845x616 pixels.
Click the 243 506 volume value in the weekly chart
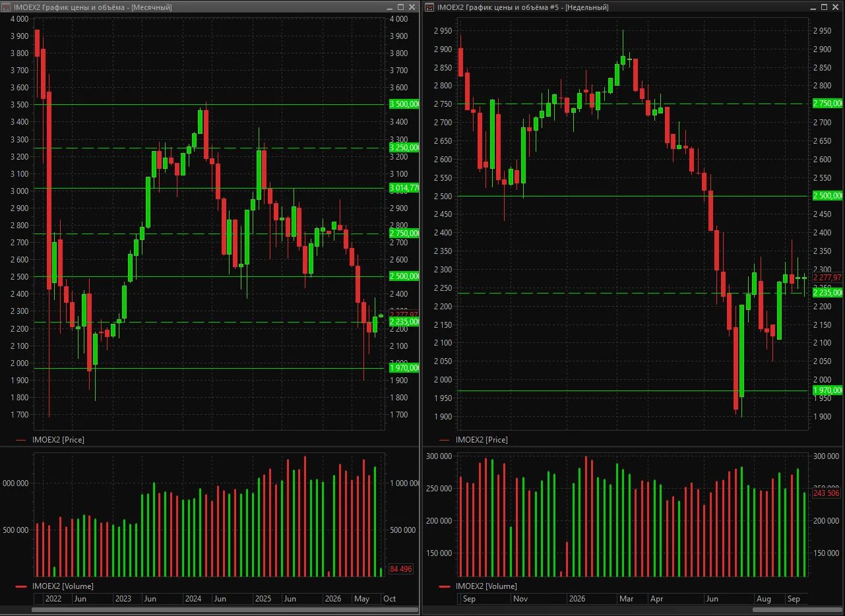[826, 493]
